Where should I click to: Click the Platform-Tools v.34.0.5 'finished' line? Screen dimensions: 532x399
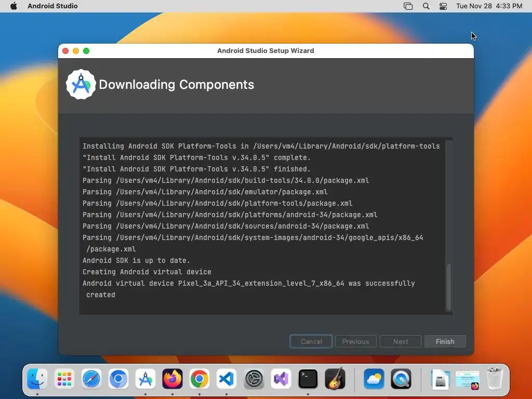pos(197,169)
